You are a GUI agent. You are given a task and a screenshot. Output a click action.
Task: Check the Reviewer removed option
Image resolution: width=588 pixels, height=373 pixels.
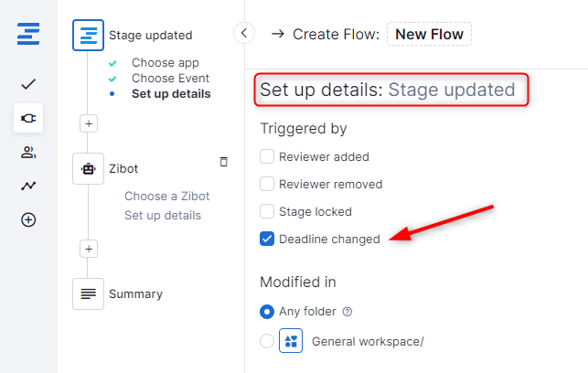(267, 184)
